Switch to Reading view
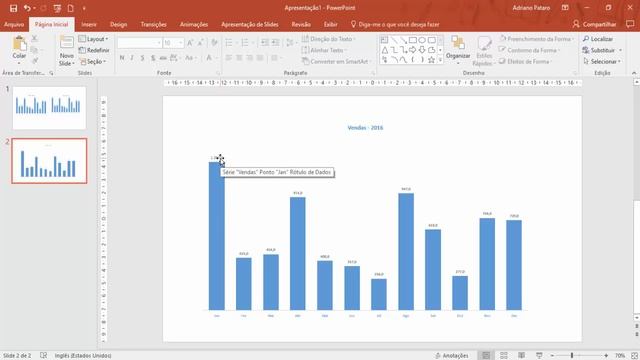Viewport: 640px width, 360px height. pos(521,356)
